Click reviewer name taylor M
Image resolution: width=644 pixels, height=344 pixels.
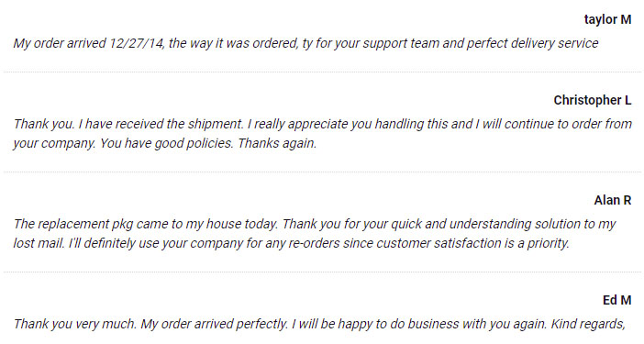click(x=607, y=19)
